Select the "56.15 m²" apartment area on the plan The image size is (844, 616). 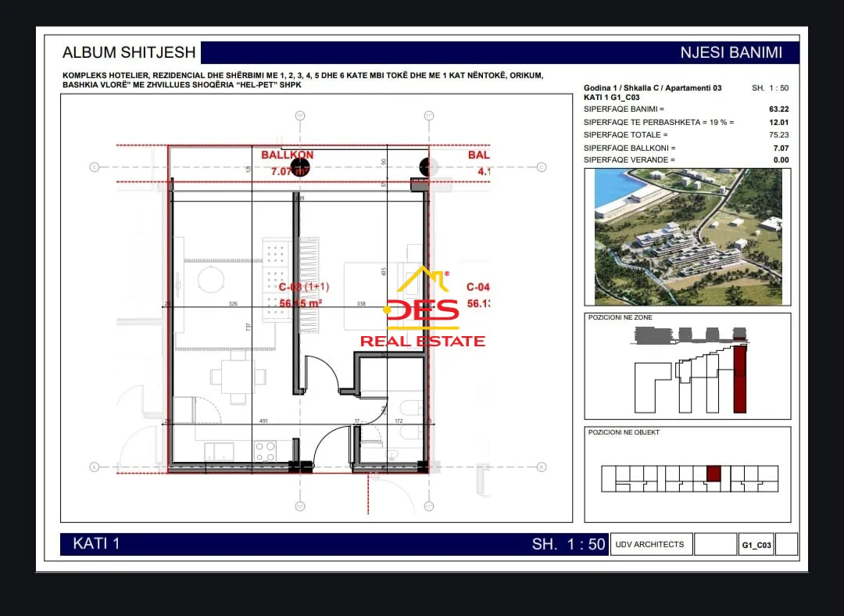[x=300, y=303]
